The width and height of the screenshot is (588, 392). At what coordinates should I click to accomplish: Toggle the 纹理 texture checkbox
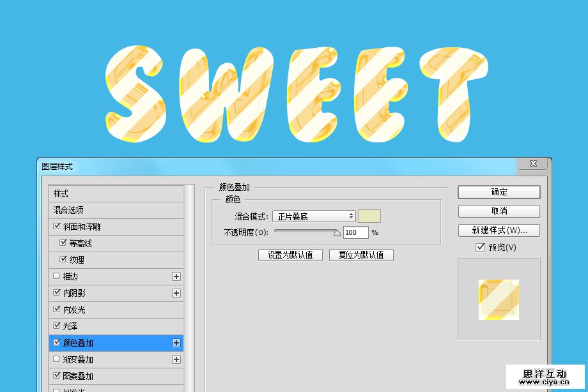63,259
